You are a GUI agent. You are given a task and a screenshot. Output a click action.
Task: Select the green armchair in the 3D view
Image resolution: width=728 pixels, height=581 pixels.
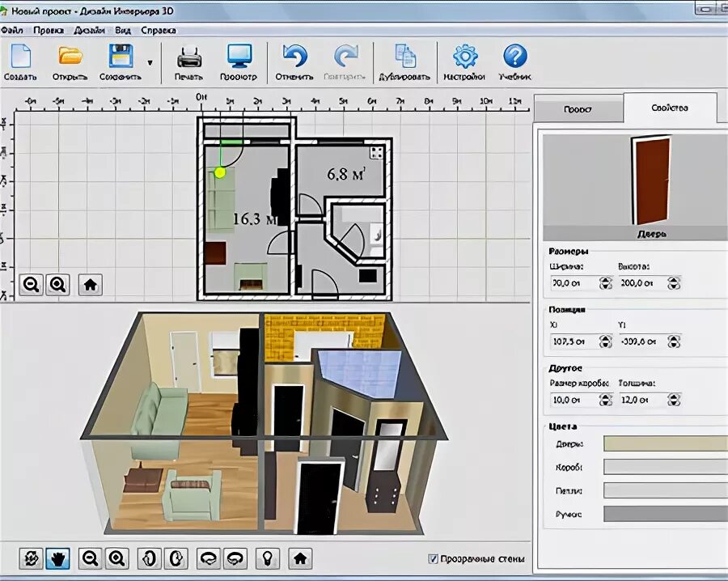pos(192,494)
